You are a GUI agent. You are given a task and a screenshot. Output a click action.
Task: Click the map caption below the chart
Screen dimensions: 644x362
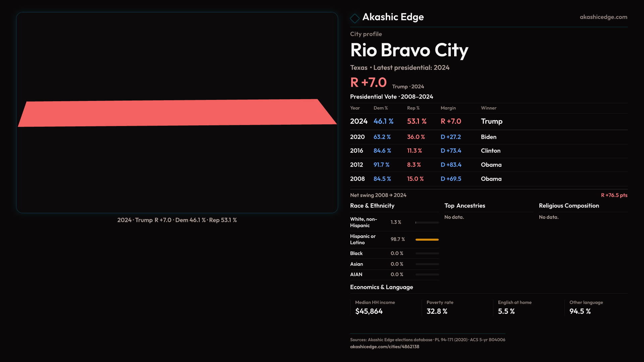tap(177, 220)
